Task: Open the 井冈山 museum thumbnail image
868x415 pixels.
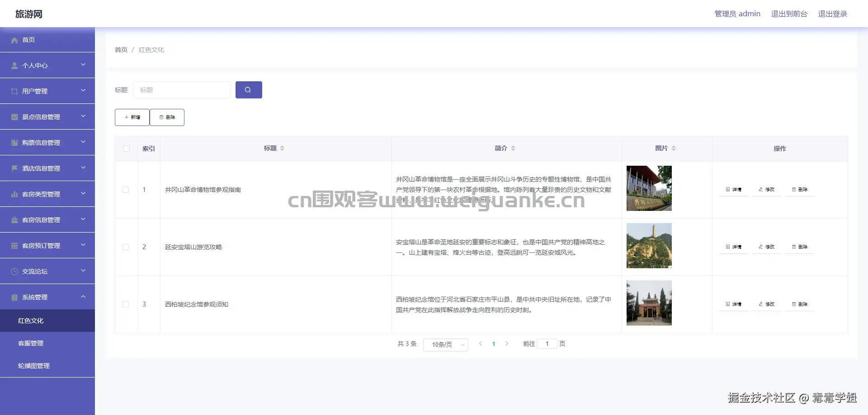Action: [x=649, y=188]
